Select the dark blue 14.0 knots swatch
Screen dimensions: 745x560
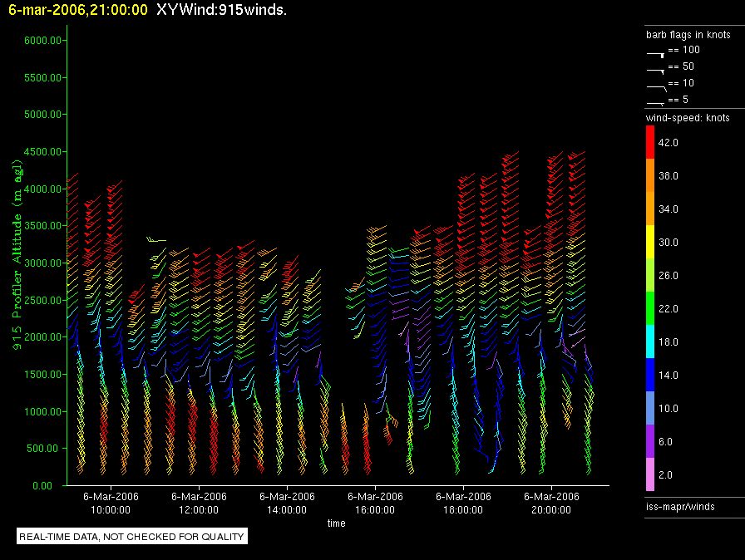[x=651, y=376]
